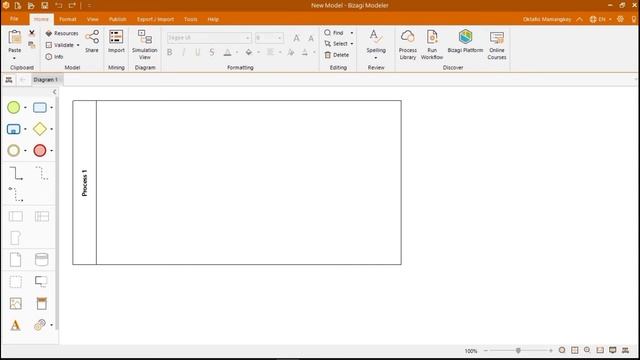The height and width of the screenshot is (360, 640).
Task: Select the Sequence Flow connector
Action: (x=16, y=173)
